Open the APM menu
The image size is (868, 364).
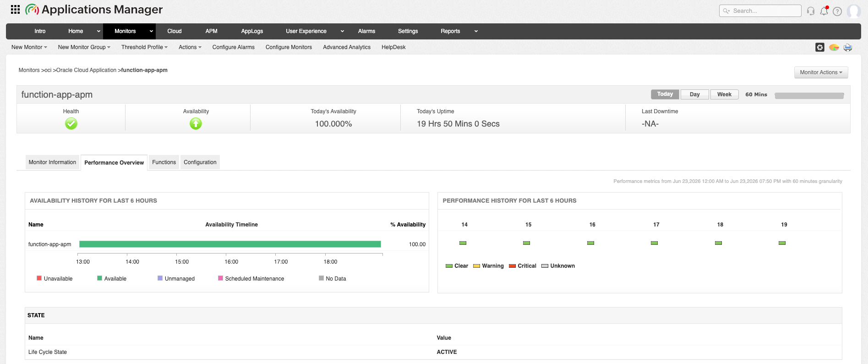(x=212, y=31)
